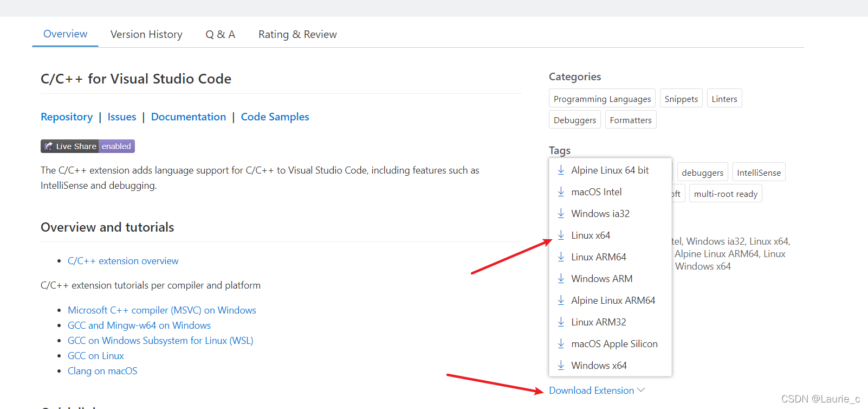Click download arrow icon beside Alpine Linux ARM64
868x409 pixels.
(561, 301)
